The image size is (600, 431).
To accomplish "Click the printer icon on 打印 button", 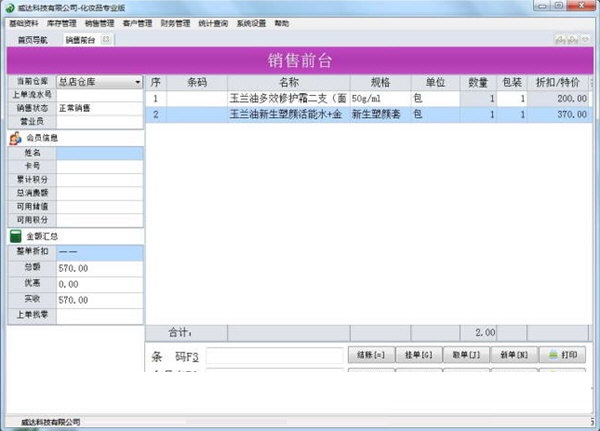I will [x=553, y=355].
